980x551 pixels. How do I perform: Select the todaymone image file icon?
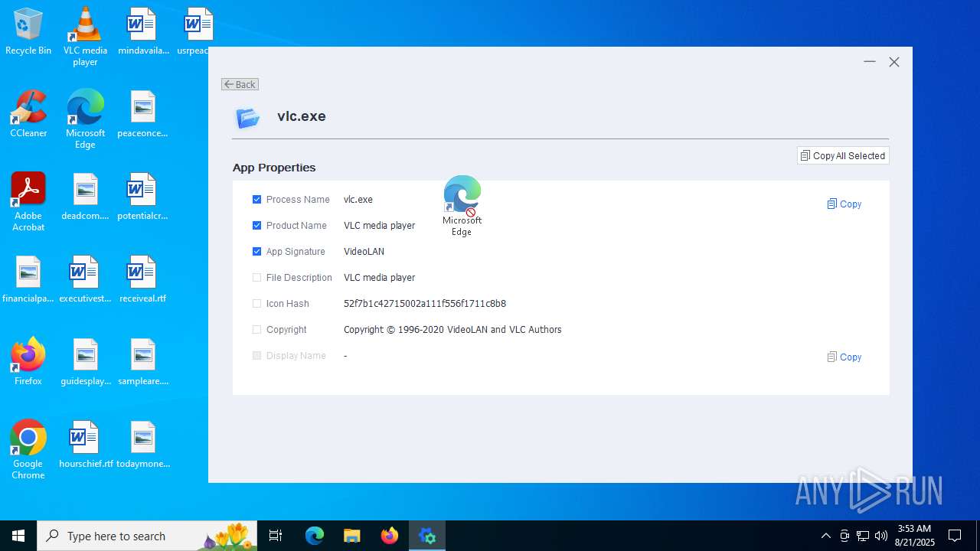pyautogui.click(x=142, y=445)
